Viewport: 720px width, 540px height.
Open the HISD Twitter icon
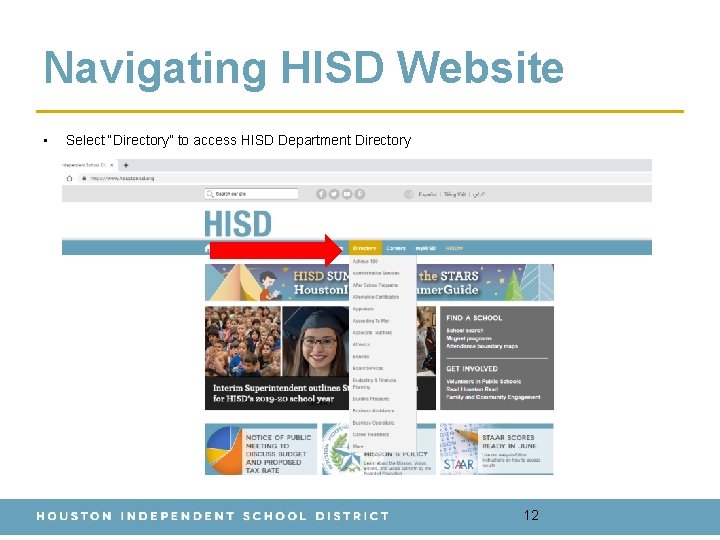coord(334,194)
